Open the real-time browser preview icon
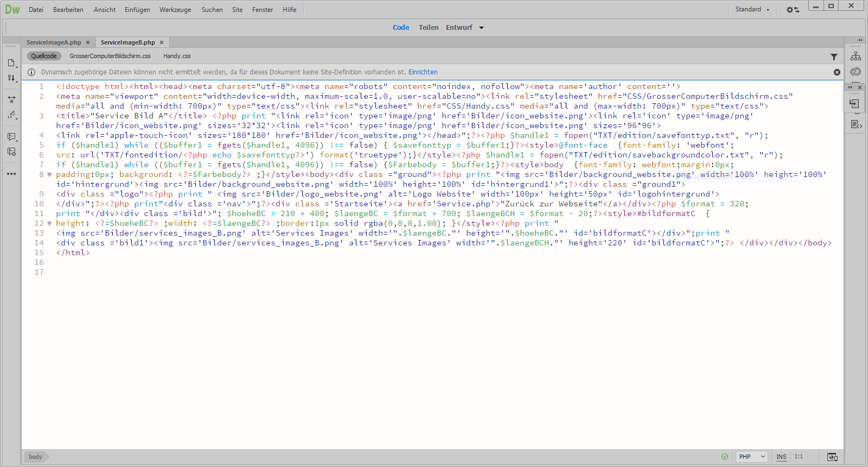Viewport: 868px width, 467px height. pos(832,457)
